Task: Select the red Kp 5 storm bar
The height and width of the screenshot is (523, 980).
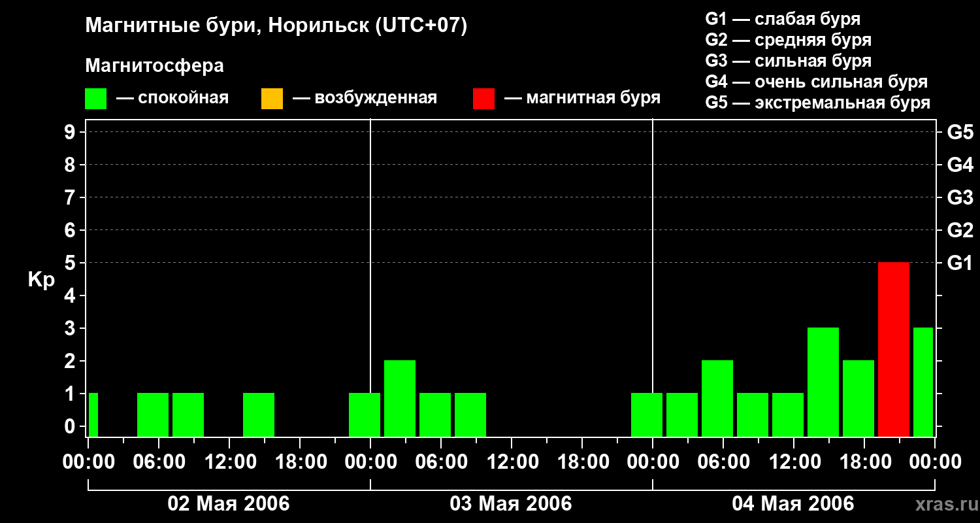Action: 894,349
